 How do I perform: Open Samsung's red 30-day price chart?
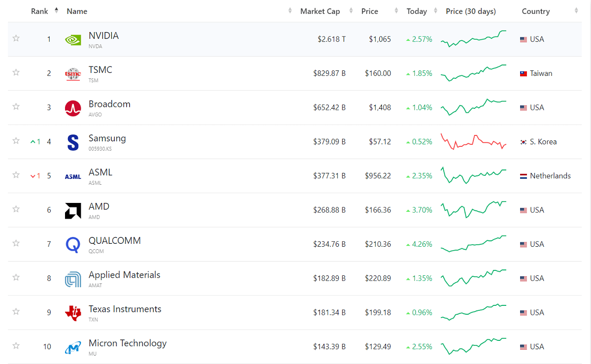474,141
